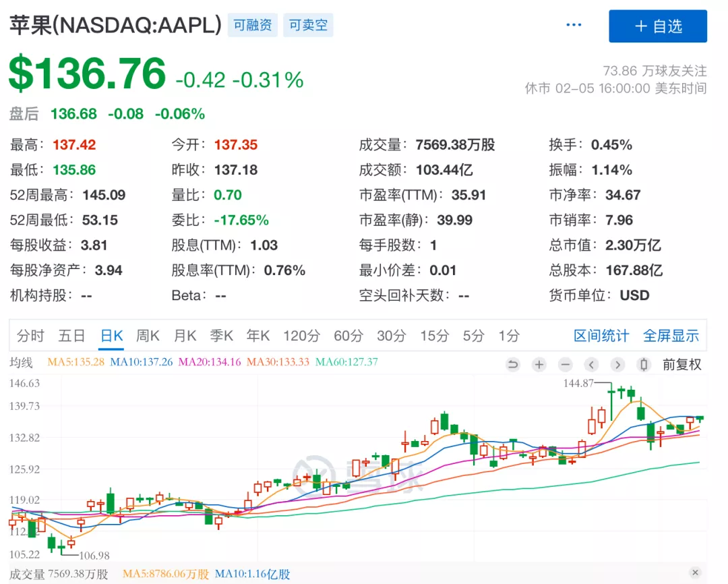This screenshot has height=584, width=728.
Task: Click the 52周最低 value 53.15
Action: coord(100,221)
